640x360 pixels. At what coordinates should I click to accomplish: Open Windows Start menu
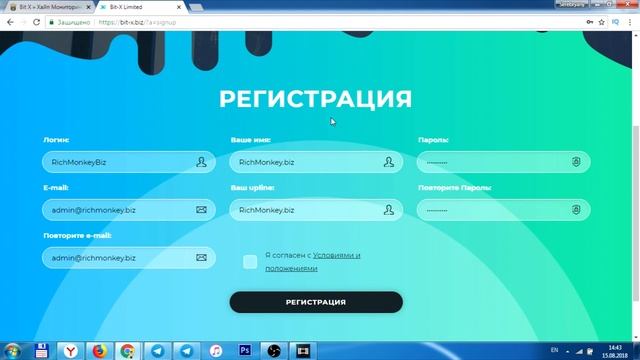[x=12, y=351]
